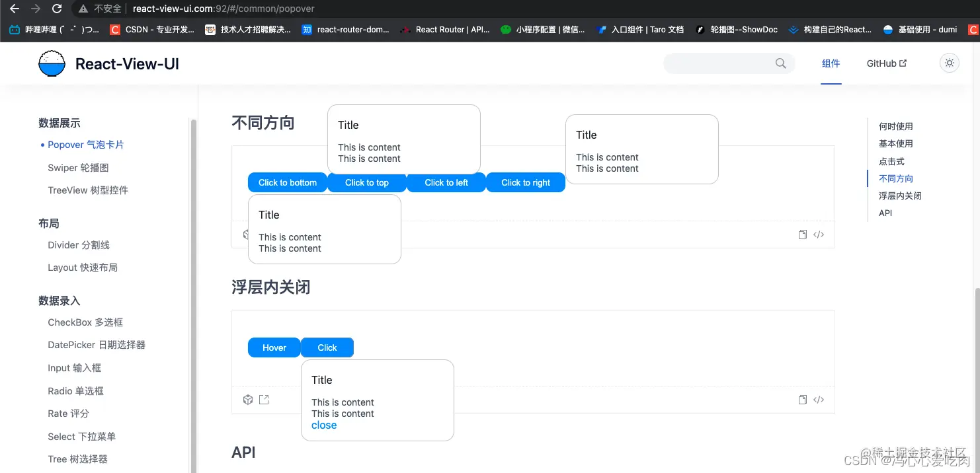This screenshot has width=980, height=473.
Task: Open CheckBox 多选框 sidebar item
Action: pos(85,322)
